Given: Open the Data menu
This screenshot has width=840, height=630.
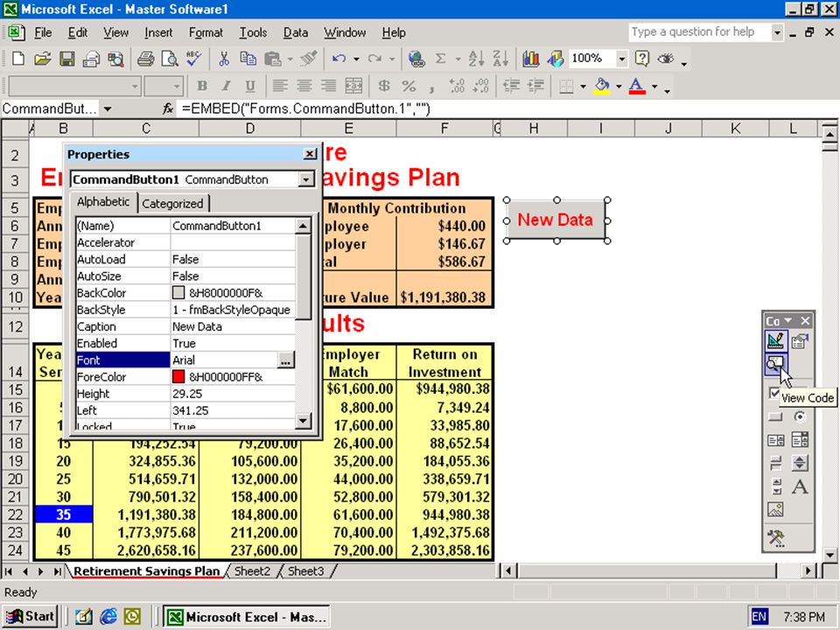Looking at the screenshot, I should pyautogui.click(x=295, y=32).
